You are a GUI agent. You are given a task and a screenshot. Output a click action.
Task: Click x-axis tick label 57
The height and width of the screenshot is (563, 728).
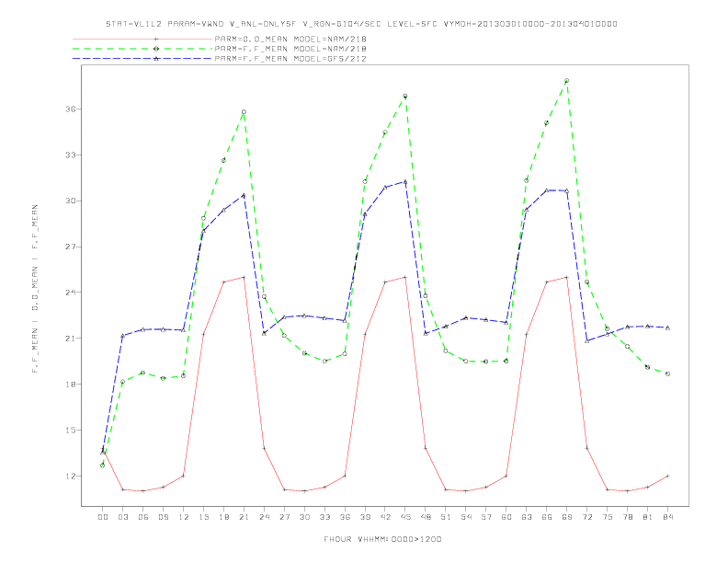tap(486, 517)
